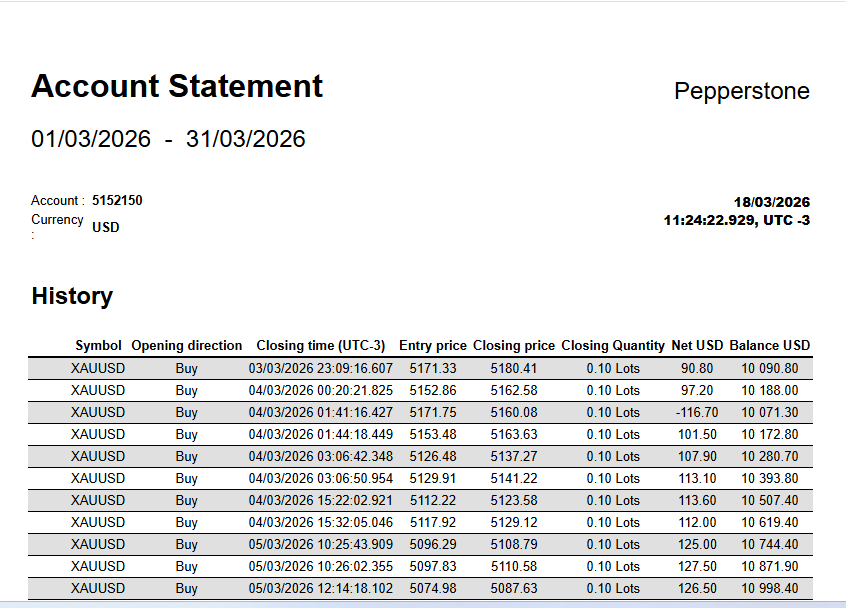Click the statement timestamp 11:24:22.929, UTC -3
Viewport: 846px width, 608px height.
click(737, 220)
